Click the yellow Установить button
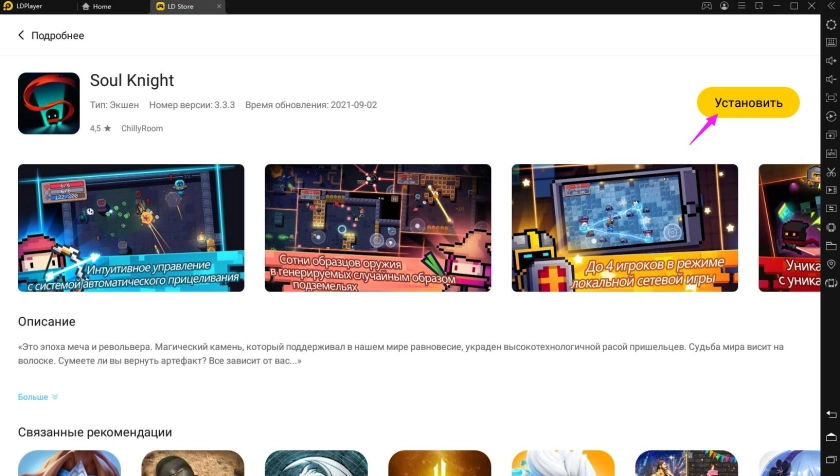 click(x=748, y=102)
